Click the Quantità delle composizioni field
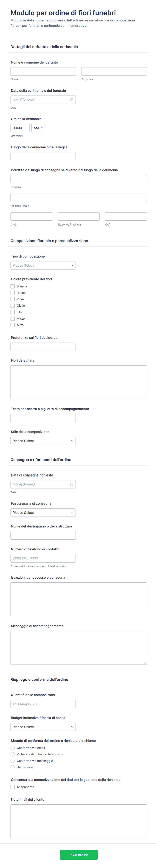The width and height of the screenshot is (156, 868). point(43,704)
